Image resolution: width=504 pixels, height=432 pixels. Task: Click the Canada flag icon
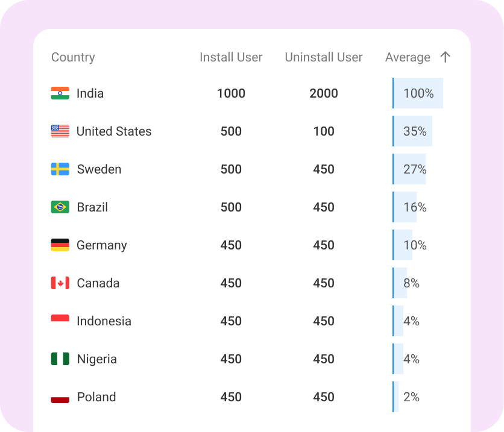click(x=60, y=283)
